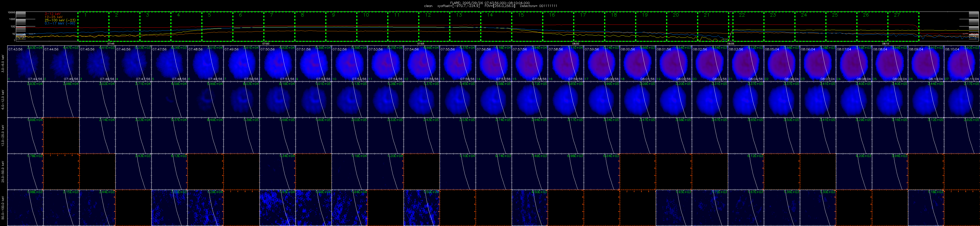Open the 3.0-6.0 keV image starting 07:54:56
The height and width of the screenshot is (226, 980).
point(422,64)
